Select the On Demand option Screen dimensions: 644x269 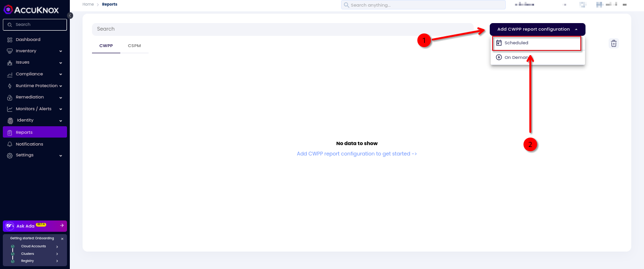click(538, 57)
